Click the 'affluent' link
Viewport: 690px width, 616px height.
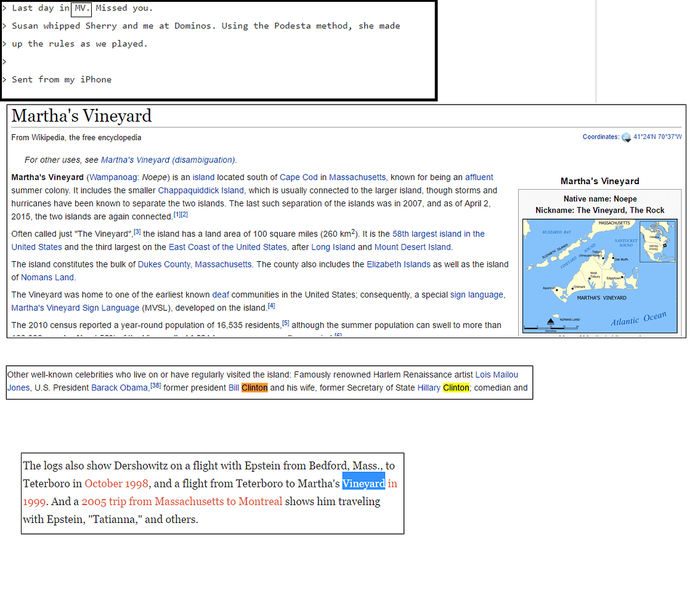click(x=479, y=177)
